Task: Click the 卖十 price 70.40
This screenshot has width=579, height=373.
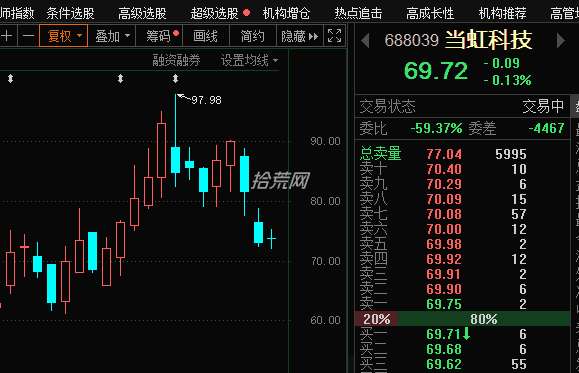Action: coord(444,169)
